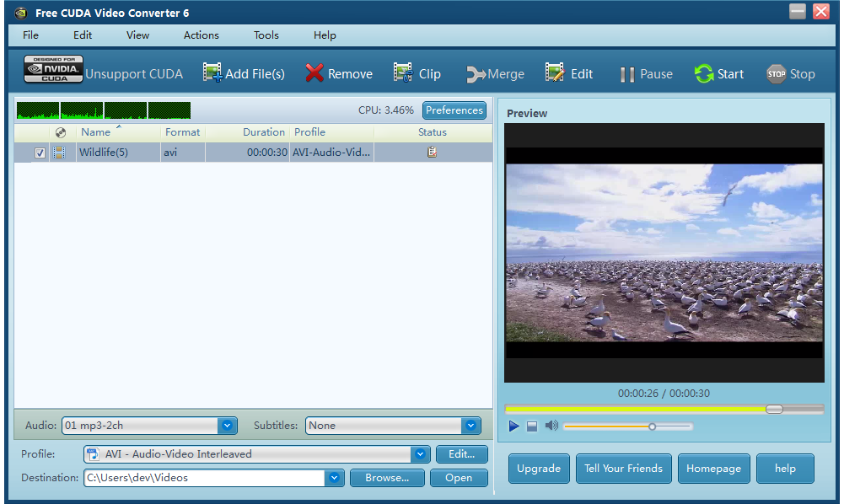Click Browse... to choose the destination
Screen dimensions: 844x504
point(387,478)
